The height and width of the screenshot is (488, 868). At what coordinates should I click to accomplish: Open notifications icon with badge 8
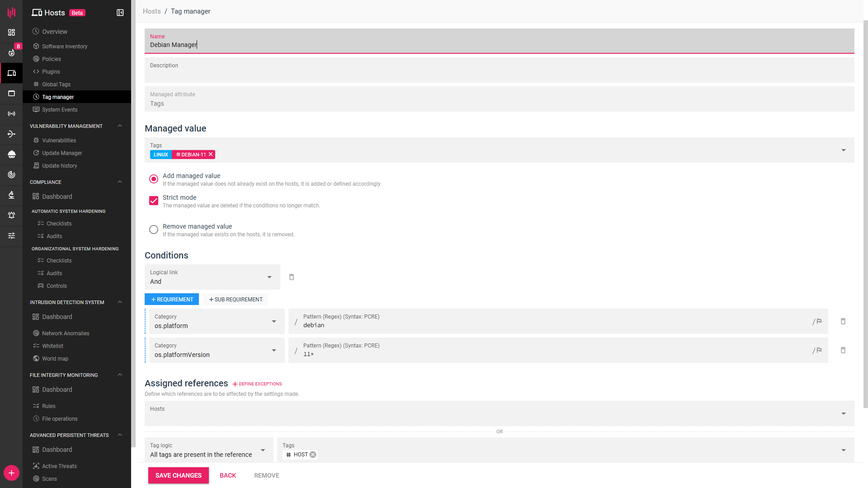click(12, 52)
